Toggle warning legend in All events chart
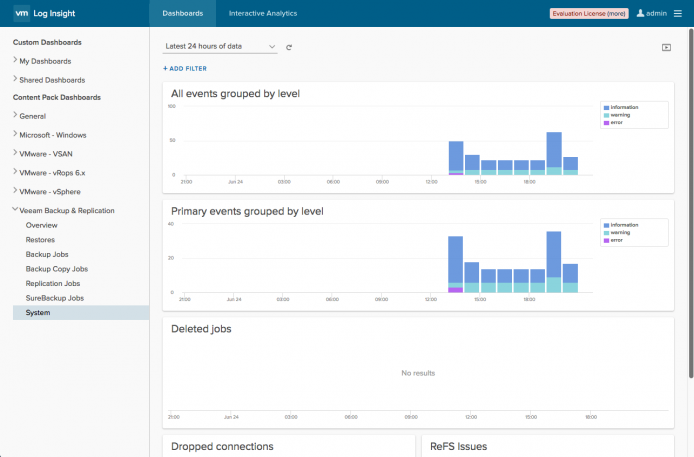This screenshot has width=694, height=457. click(x=617, y=115)
